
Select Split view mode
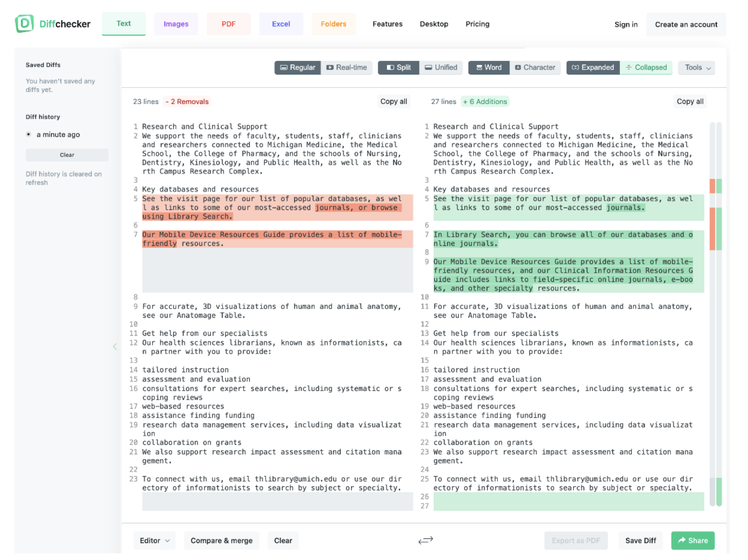point(398,68)
